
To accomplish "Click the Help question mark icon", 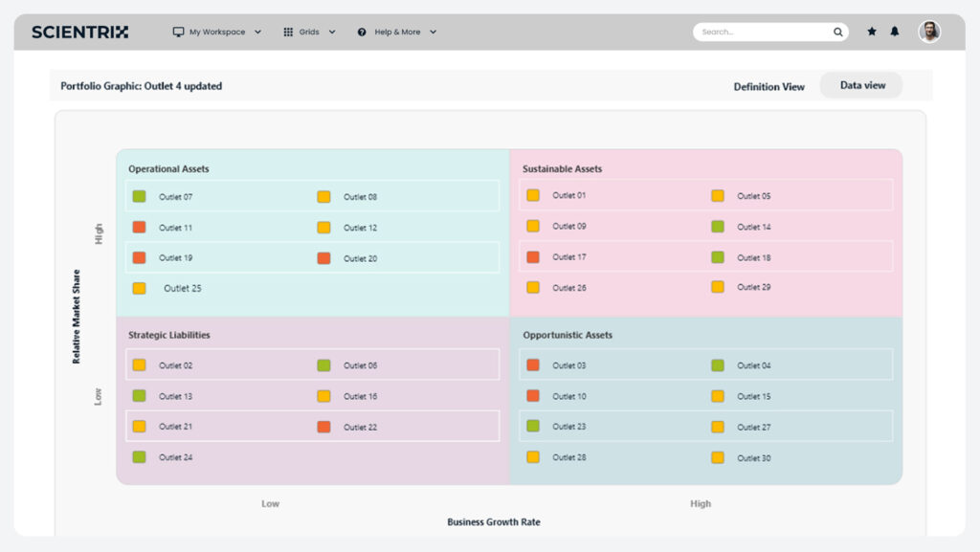I will (x=362, y=33).
